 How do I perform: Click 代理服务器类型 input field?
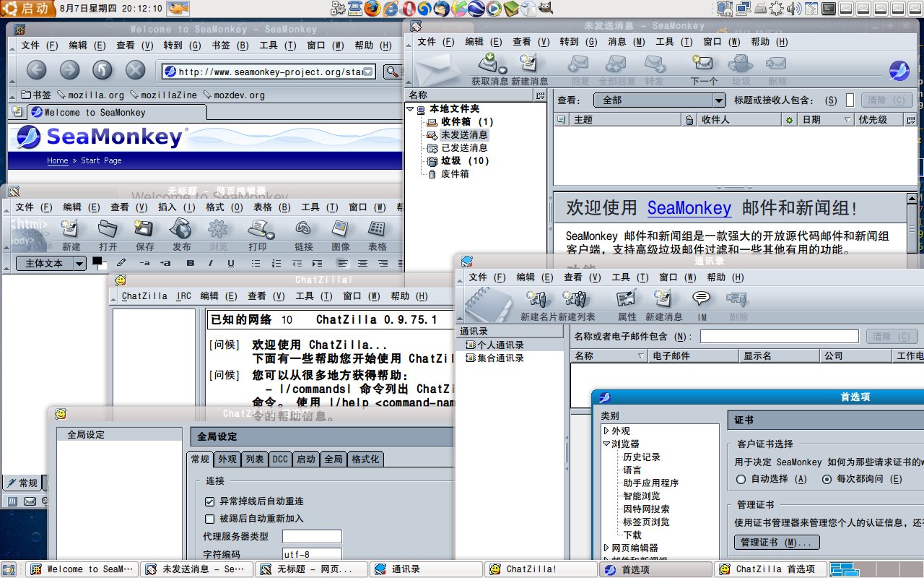click(312, 536)
